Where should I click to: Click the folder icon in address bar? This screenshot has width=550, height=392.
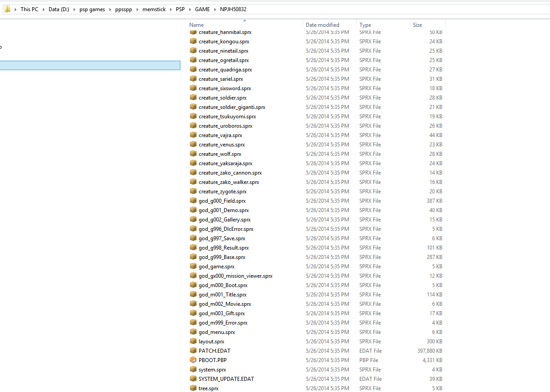(8, 9)
